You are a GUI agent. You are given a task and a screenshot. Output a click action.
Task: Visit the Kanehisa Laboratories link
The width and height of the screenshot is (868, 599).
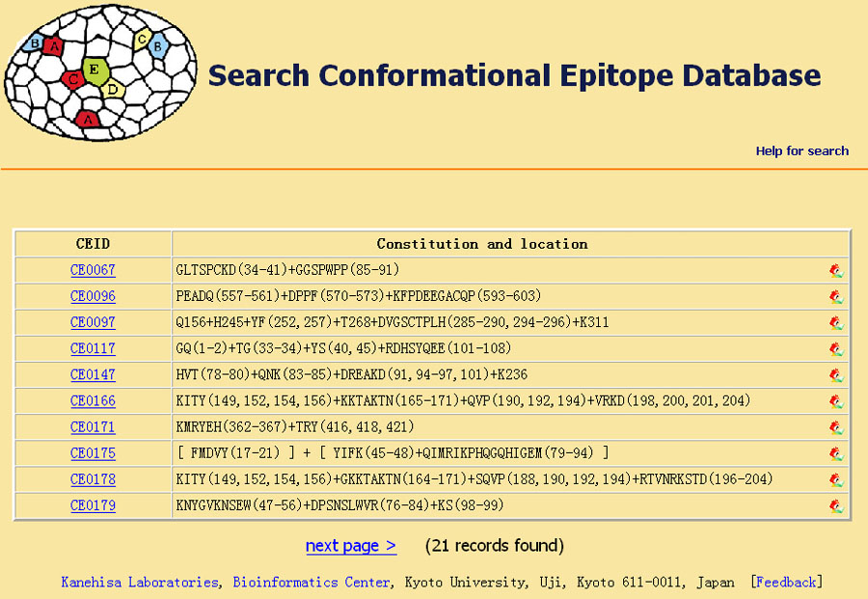point(140,583)
